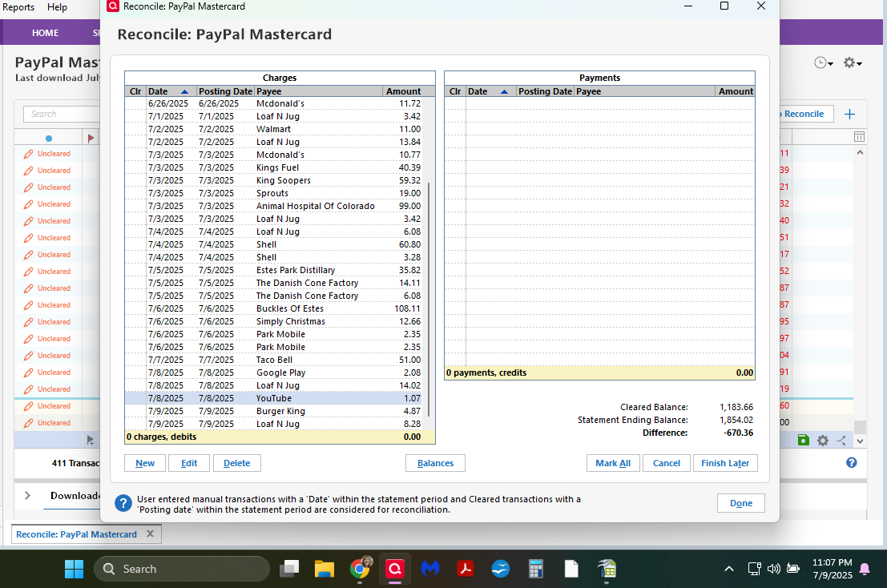Click the blue help icon in reconcile dialog
The width and height of the screenshot is (887, 588).
pos(123,502)
